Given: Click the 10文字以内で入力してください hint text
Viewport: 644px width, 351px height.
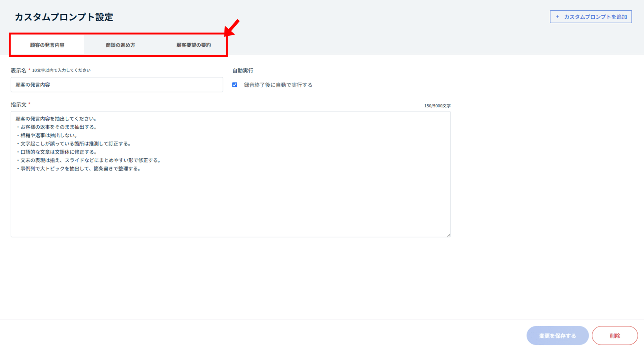Looking at the screenshot, I should click(x=61, y=70).
